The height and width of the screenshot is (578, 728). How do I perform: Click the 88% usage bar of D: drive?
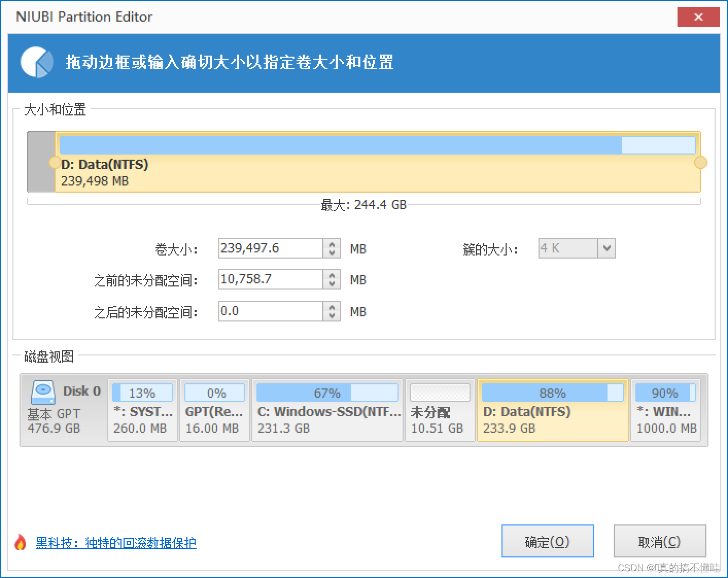click(x=552, y=393)
